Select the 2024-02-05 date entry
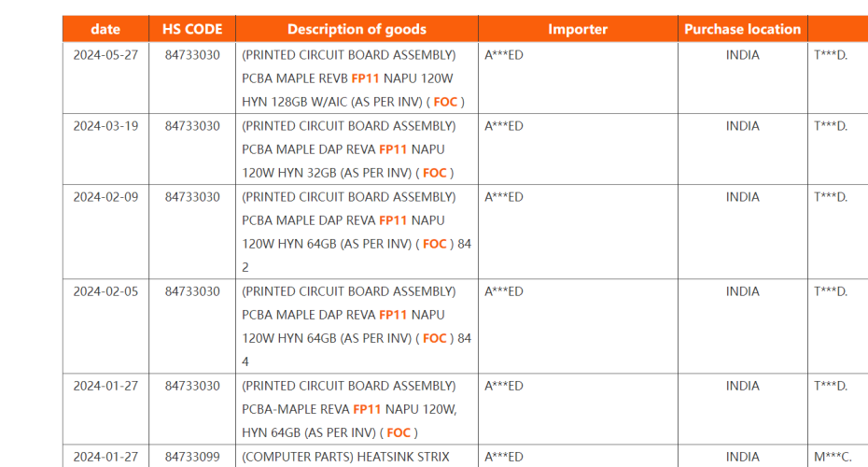This screenshot has height=467, width=868. 105,291
